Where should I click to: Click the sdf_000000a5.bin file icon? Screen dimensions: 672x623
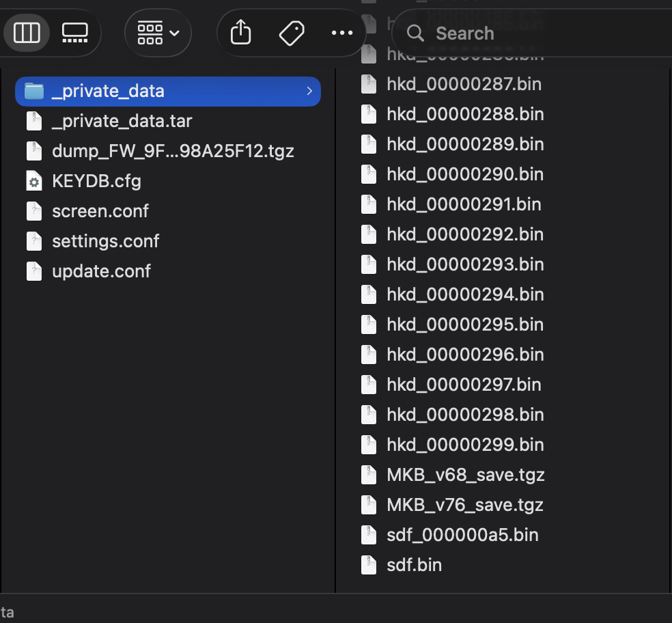(369, 535)
